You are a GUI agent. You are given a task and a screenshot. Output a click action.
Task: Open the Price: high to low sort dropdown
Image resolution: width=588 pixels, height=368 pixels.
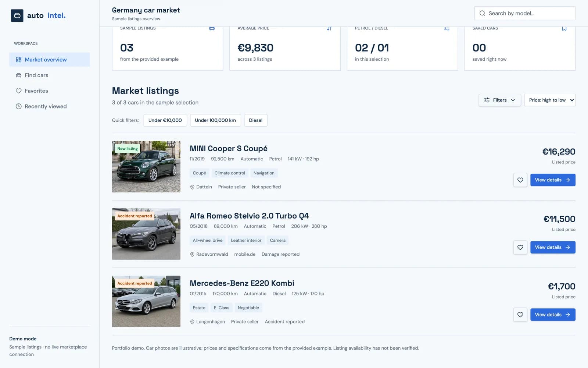tap(550, 100)
